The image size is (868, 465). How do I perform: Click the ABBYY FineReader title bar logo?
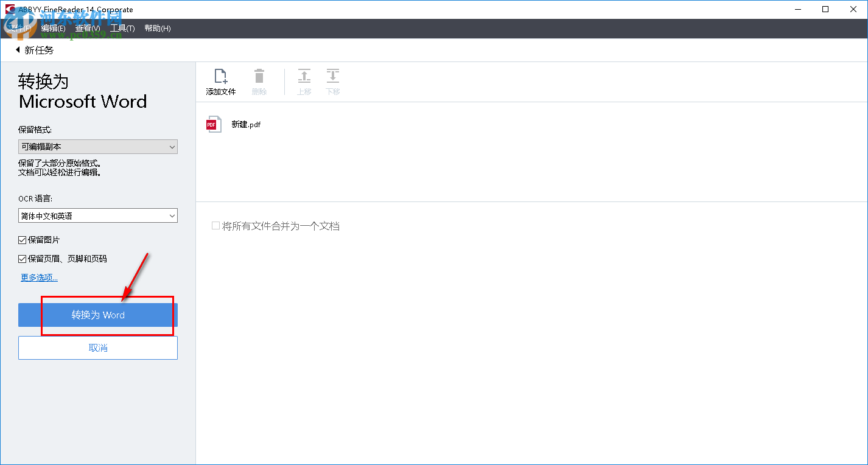pyautogui.click(x=9, y=9)
